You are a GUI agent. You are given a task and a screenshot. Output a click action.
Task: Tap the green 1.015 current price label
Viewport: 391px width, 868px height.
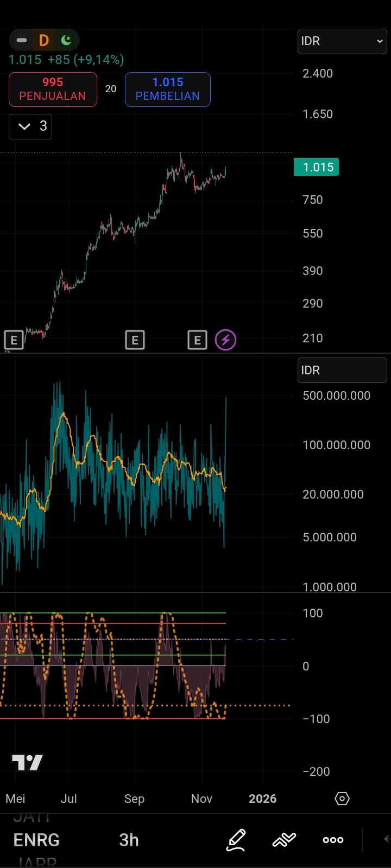point(317,167)
